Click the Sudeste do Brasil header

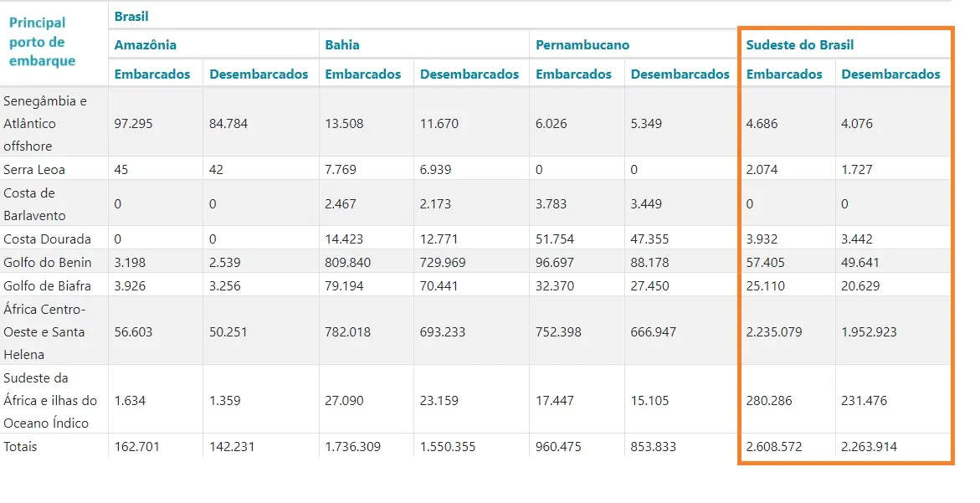(x=799, y=45)
